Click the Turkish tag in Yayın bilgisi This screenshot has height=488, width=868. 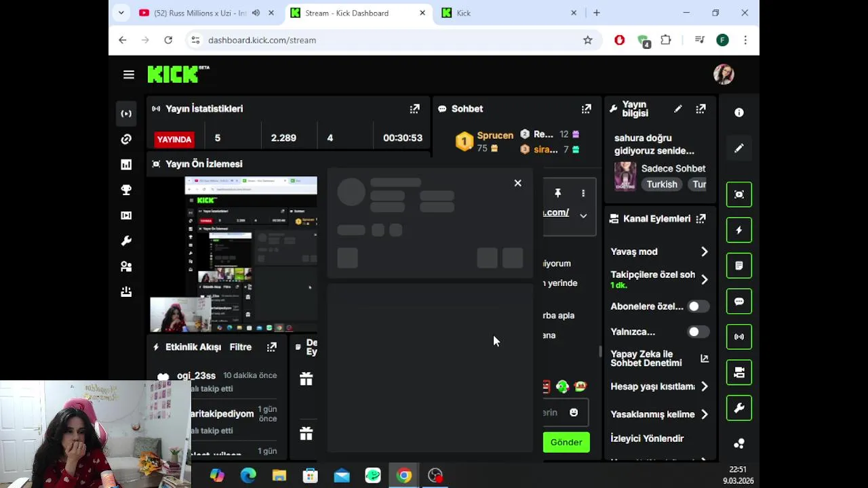[x=662, y=184]
